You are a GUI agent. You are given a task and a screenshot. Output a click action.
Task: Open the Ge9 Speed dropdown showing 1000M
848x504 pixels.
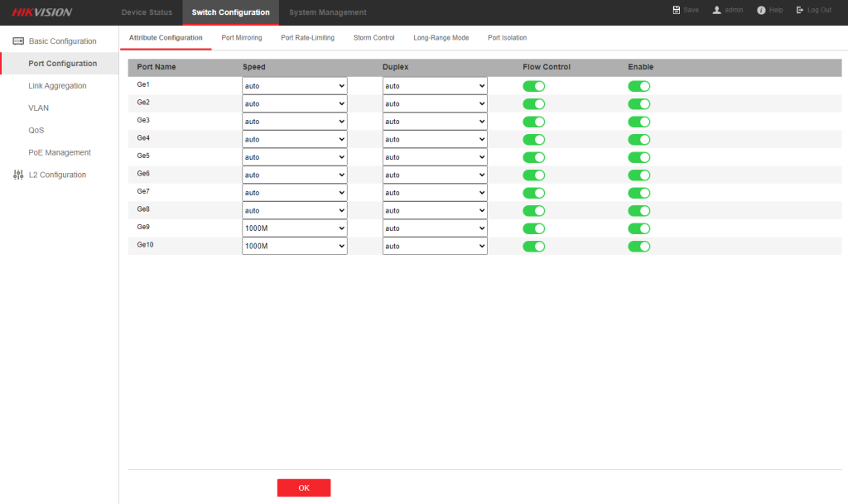294,228
